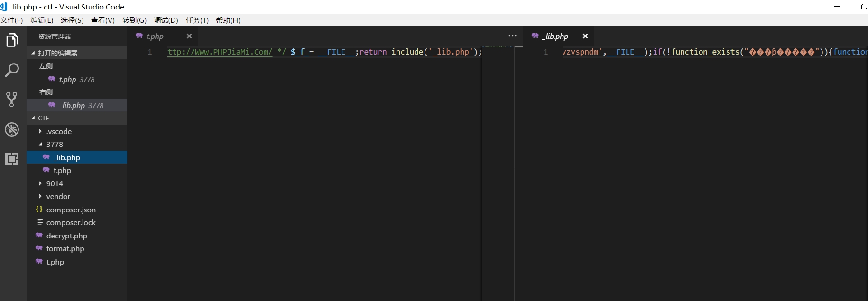Collapse the 3778 folder
Image resolution: width=868 pixels, height=301 pixels.
(x=77, y=144)
